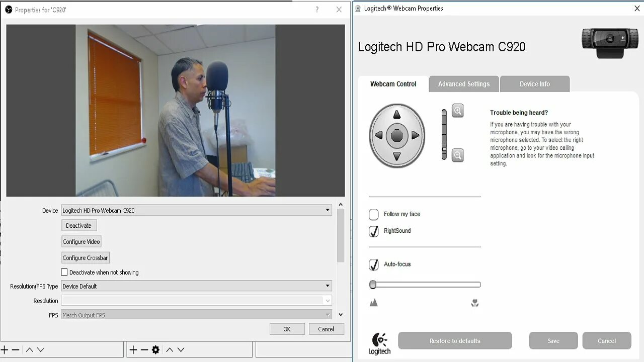Click the webcam video preview
644x362 pixels.
(175, 110)
